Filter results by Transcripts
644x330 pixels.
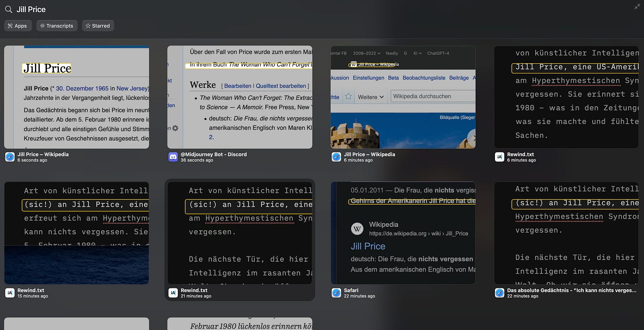pos(57,26)
